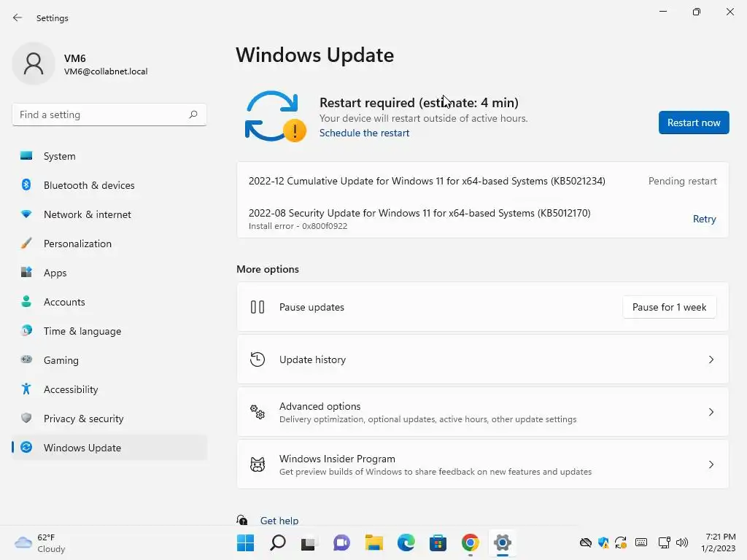Click Restart required (estimate: 4 min) heading
This screenshot has width=747, height=560.
click(x=419, y=102)
